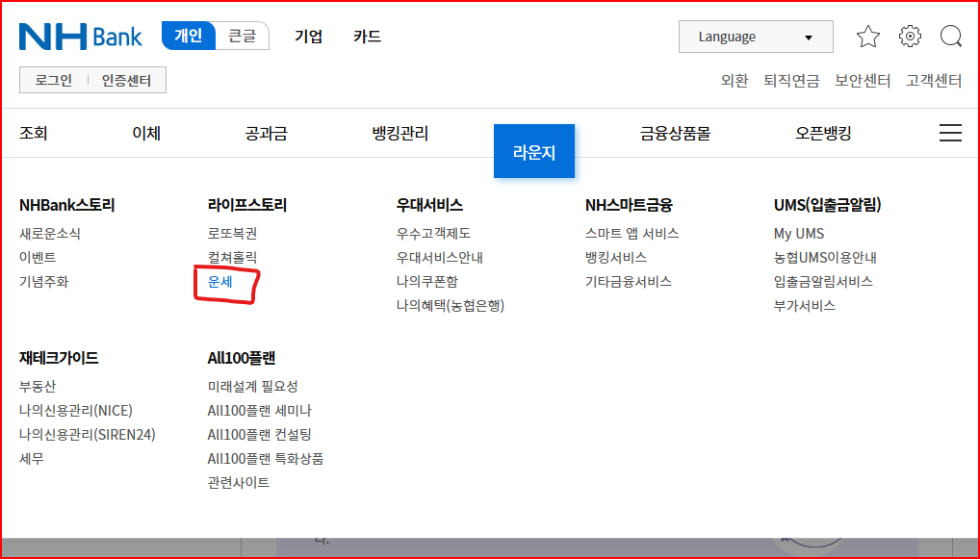This screenshot has width=980, height=559.
Task: Open the 운세 fortune link
Action: 220,282
